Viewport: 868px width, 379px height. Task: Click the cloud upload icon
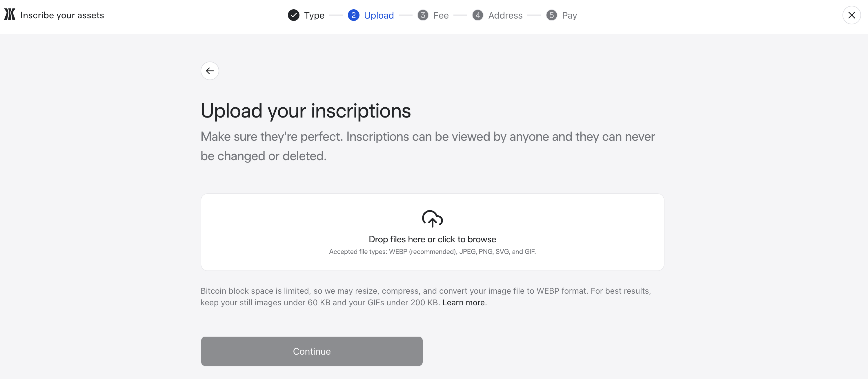[432, 219]
